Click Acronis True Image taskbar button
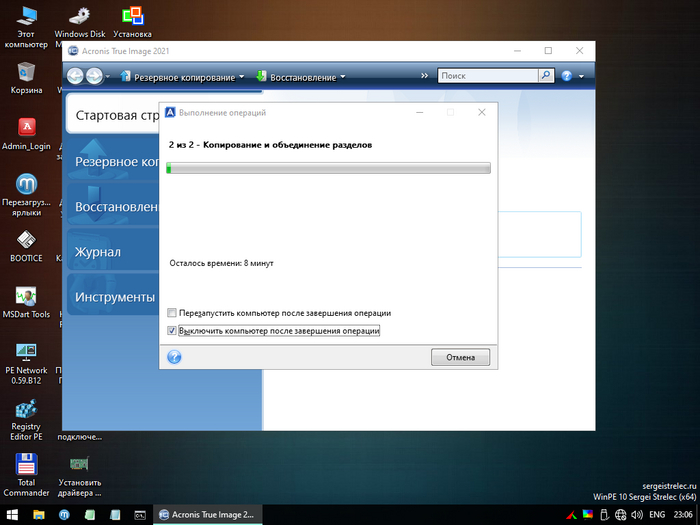The image size is (700, 525). pyautogui.click(x=208, y=515)
